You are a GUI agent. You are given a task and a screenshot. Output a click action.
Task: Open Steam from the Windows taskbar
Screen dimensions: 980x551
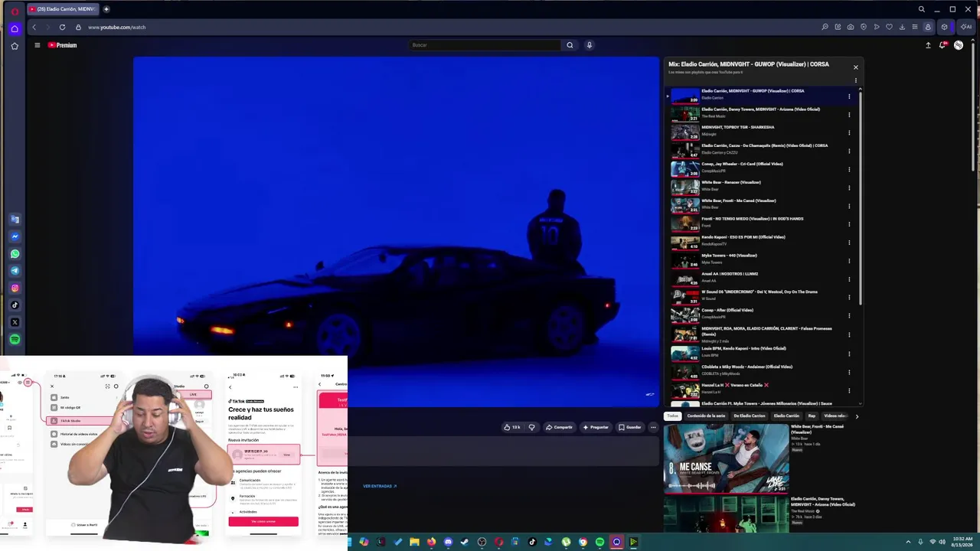point(465,542)
